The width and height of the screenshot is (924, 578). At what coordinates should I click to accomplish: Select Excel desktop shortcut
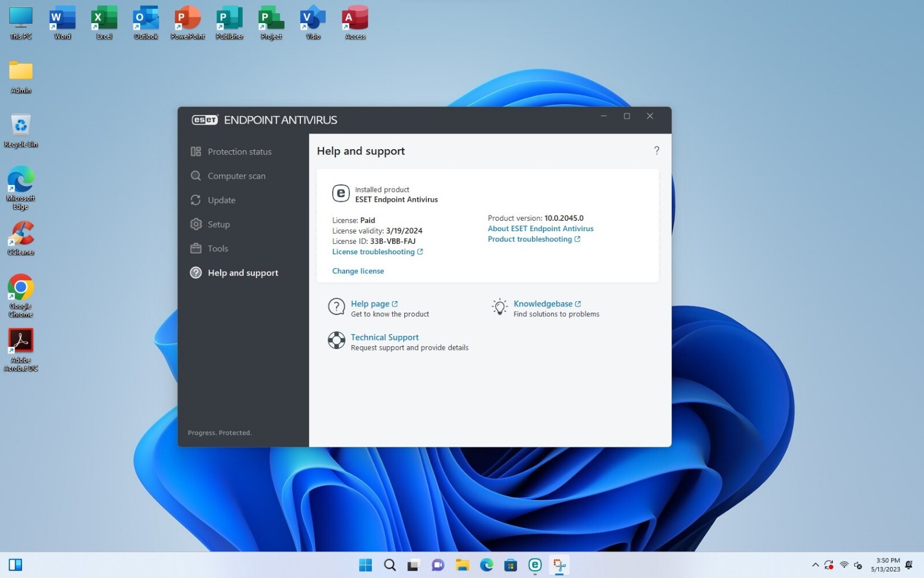(x=105, y=23)
